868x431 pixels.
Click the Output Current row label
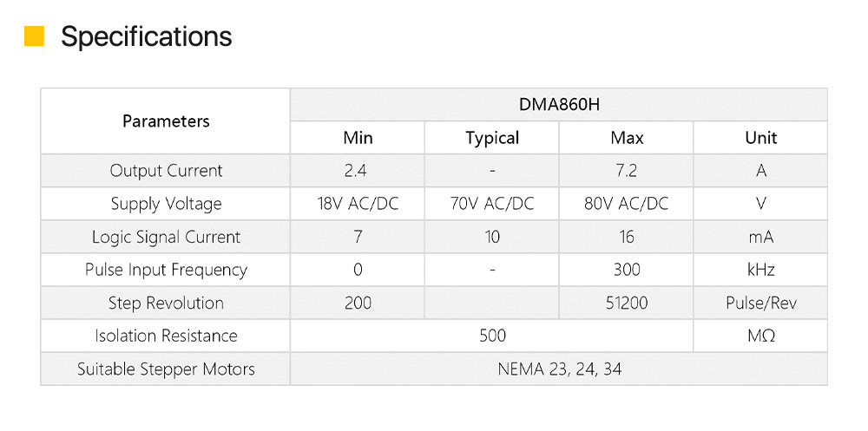pos(166,171)
